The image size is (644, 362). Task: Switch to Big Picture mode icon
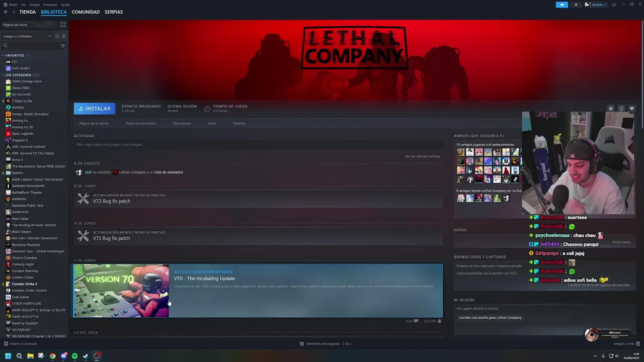[x=614, y=5]
